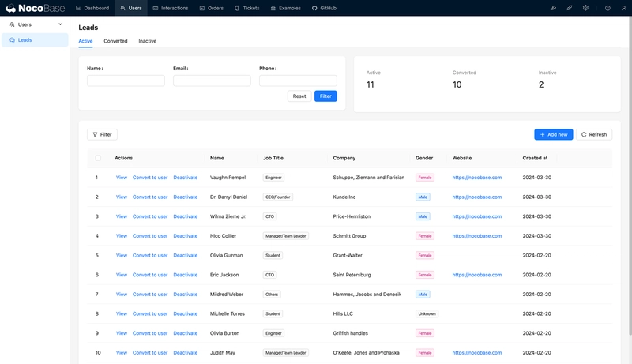Image resolution: width=632 pixels, height=364 pixels.
Task: Click Add new button
Action: tap(554, 134)
